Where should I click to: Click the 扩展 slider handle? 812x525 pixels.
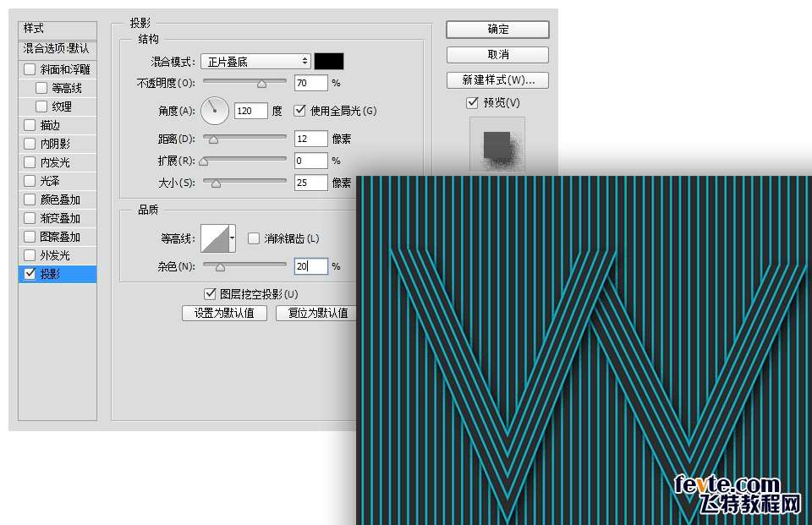coord(204,162)
